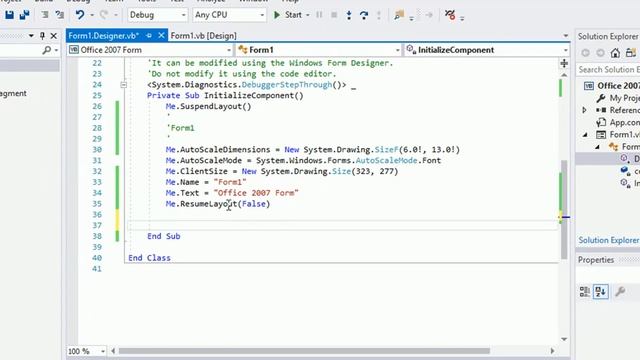This screenshot has height=360, width=640.
Task: Click the "End Class" code line
Action: 149,258
